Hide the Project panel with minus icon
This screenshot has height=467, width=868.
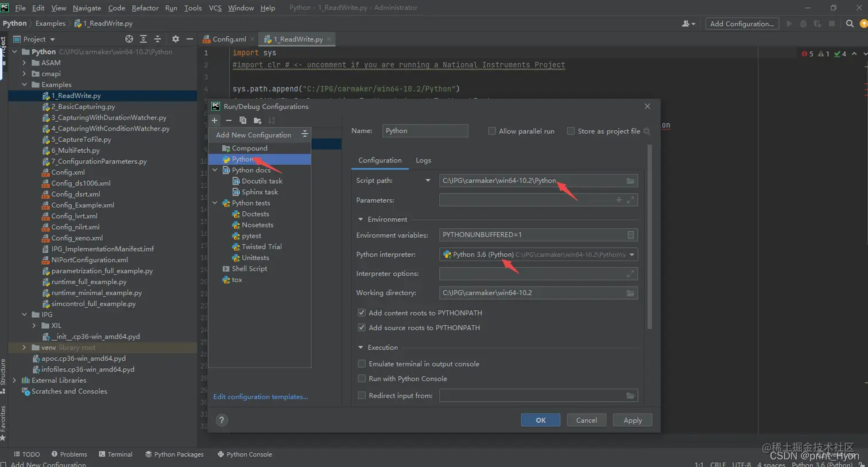190,39
